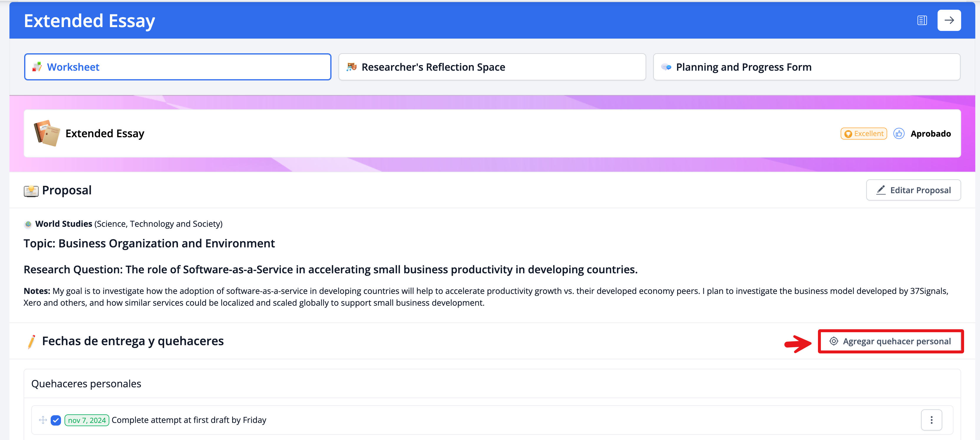Click the thumbs-up Aprobado icon

tap(899, 133)
